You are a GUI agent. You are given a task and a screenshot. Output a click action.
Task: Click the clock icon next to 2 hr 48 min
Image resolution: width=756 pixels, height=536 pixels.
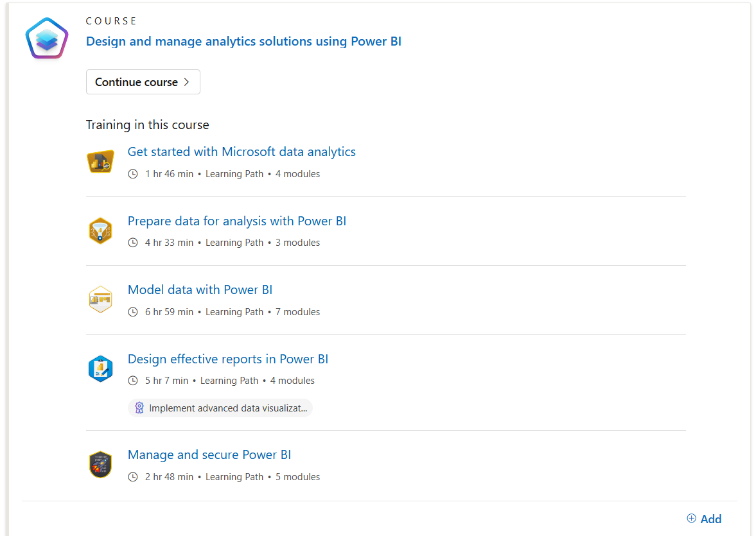pyautogui.click(x=133, y=477)
